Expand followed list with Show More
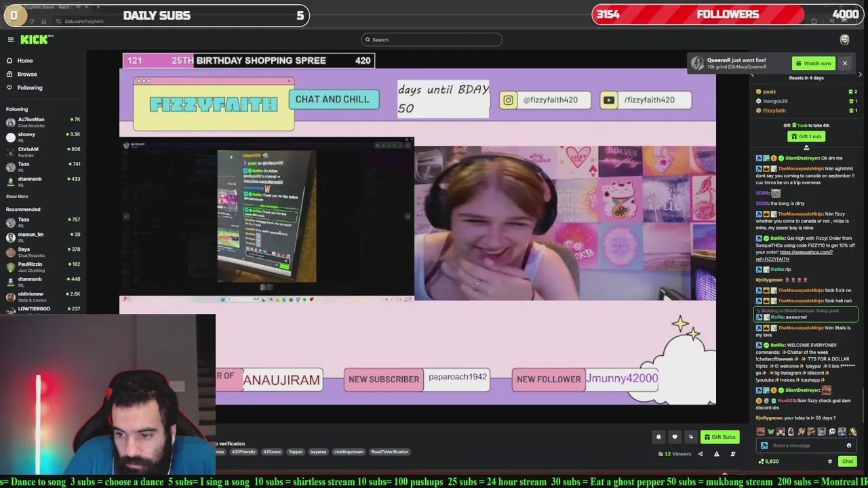 tap(17, 197)
